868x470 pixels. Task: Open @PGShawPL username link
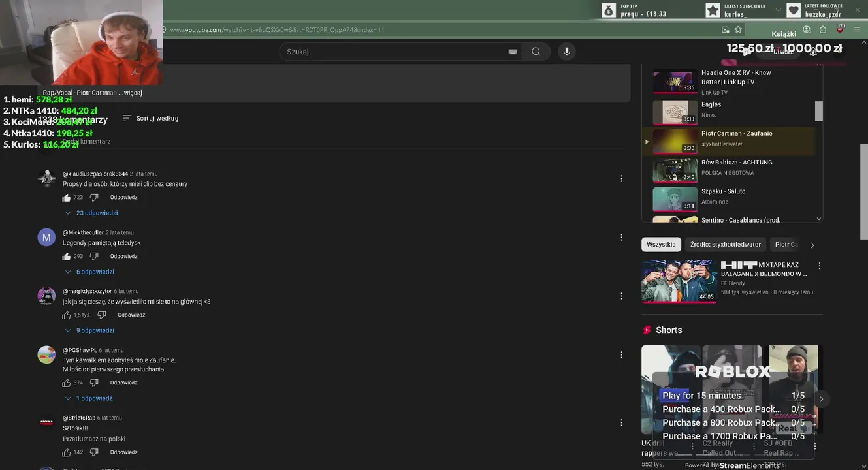[x=80, y=350]
